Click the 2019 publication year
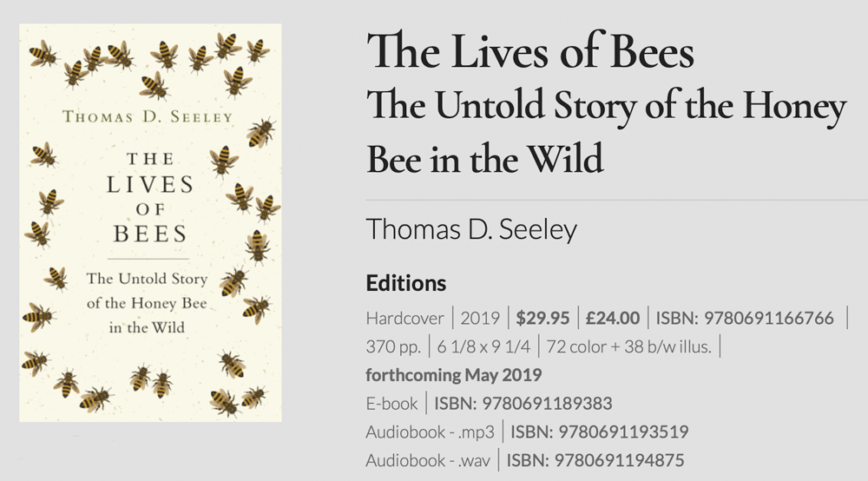 (x=480, y=318)
